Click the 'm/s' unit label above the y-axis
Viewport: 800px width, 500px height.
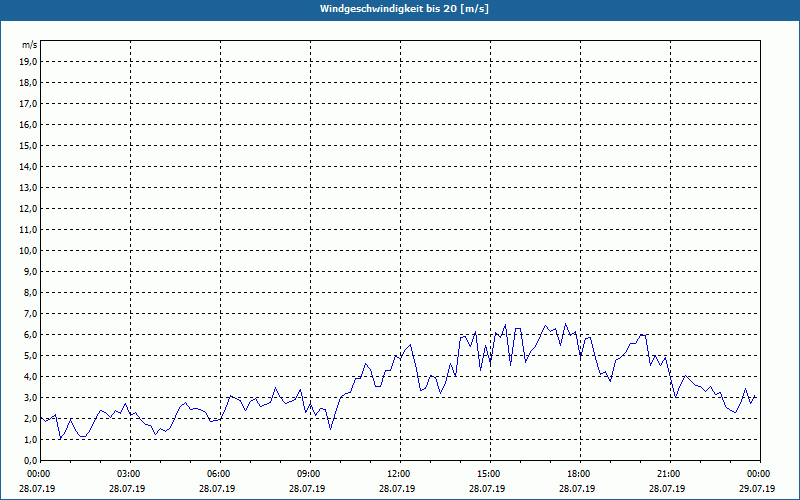pyautogui.click(x=30, y=45)
